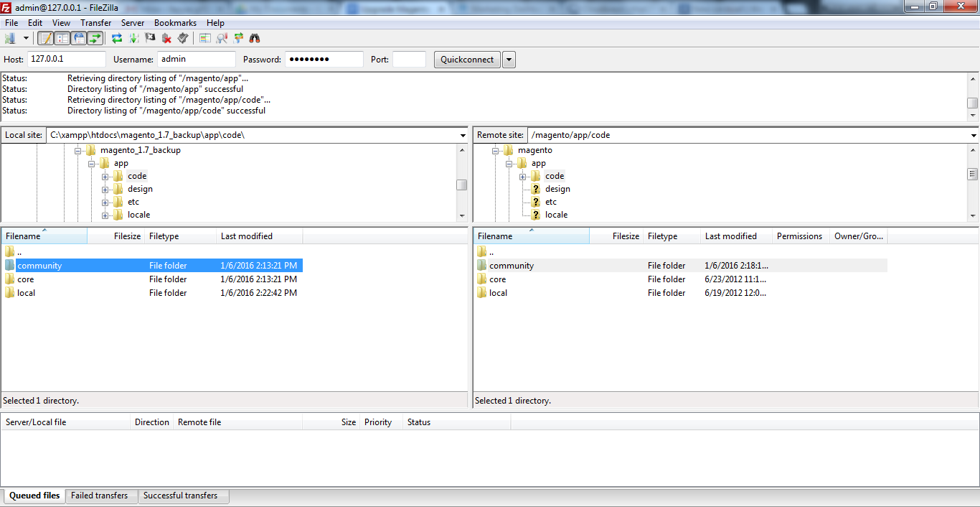Collapse the app node in remote tree
This screenshot has height=507, width=980.
click(509, 164)
